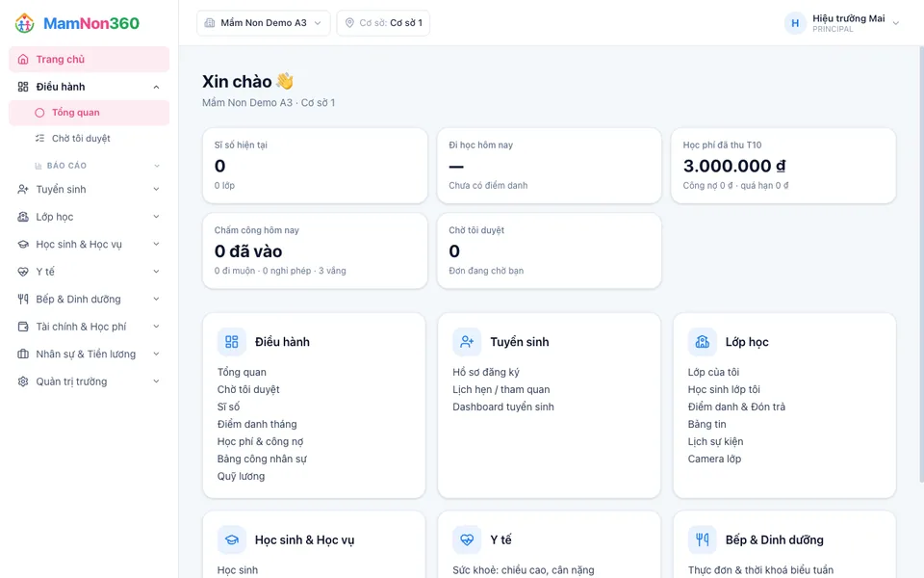
Task: Open Học sinh lớp tôi link
Action: coord(724,390)
